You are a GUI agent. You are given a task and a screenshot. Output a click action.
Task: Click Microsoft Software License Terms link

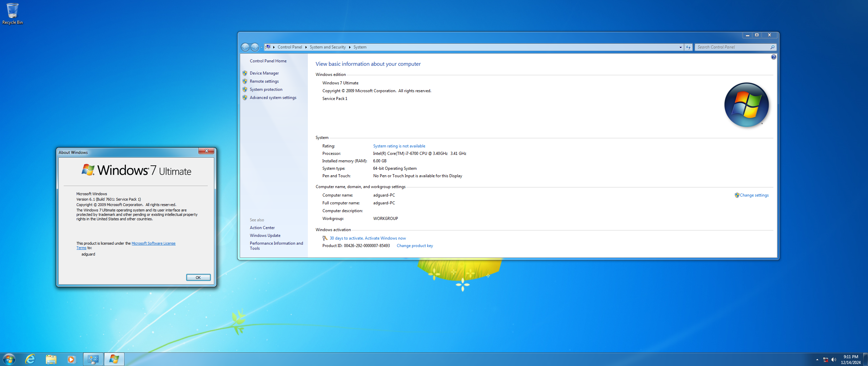tap(153, 243)
